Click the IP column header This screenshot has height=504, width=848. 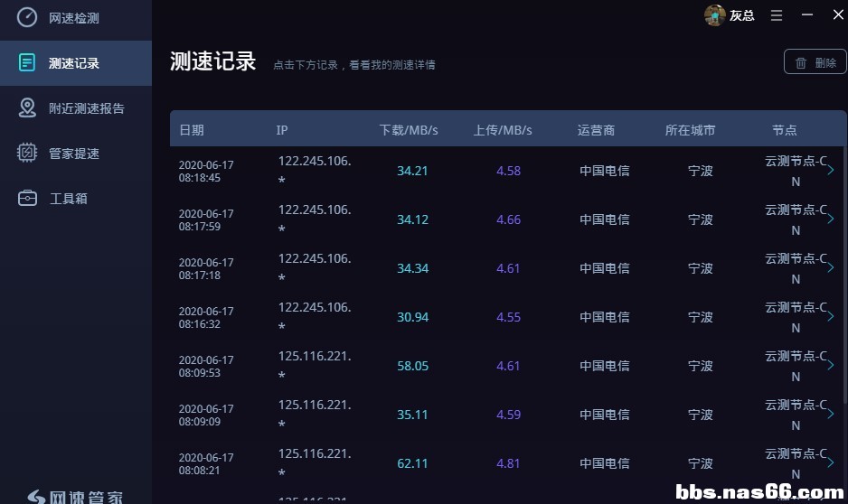282,130
